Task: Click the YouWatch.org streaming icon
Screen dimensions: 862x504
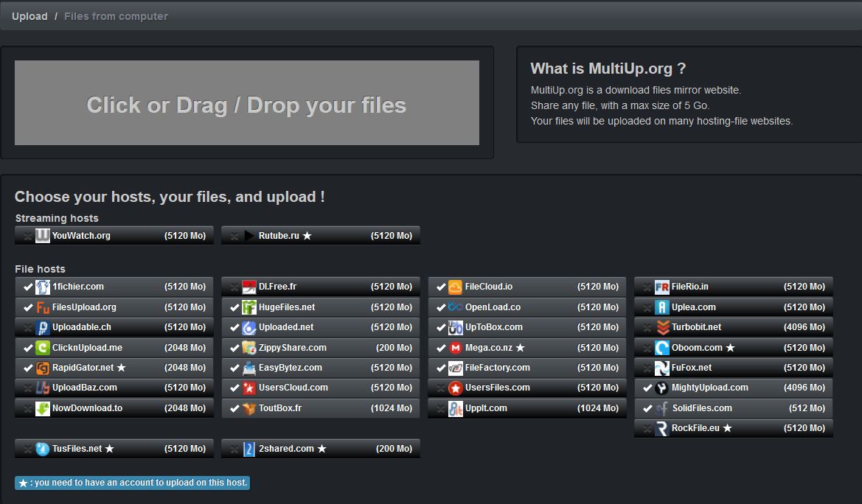Action: [43, 236]
